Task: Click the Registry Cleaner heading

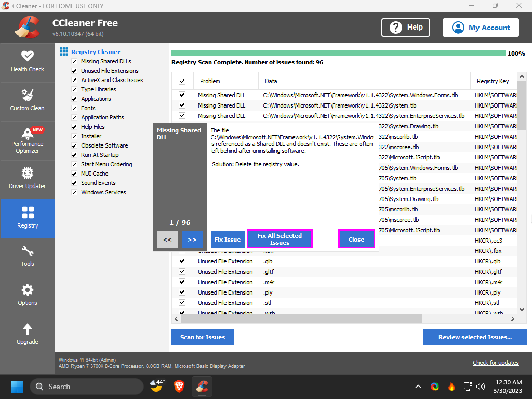Action: tap(96, 52)
